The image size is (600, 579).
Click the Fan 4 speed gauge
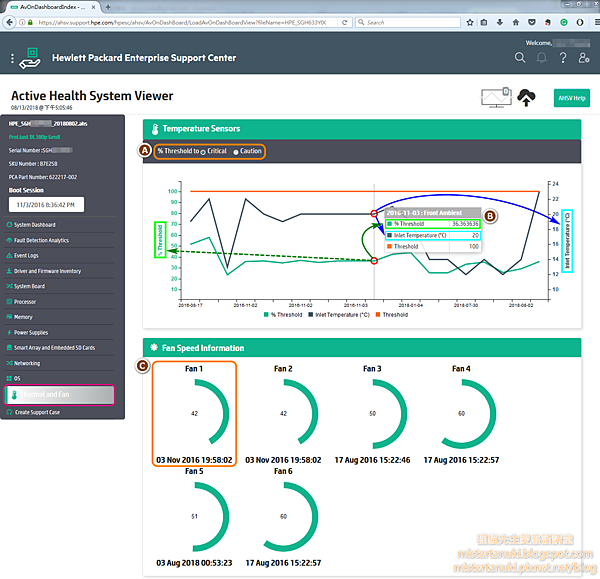[x=461, y=413]
